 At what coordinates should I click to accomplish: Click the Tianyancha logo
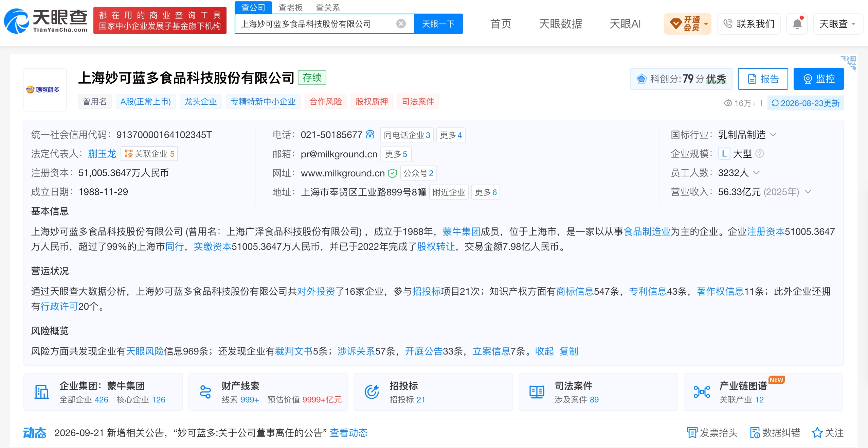pyautogui.click(x=46, y=21)
